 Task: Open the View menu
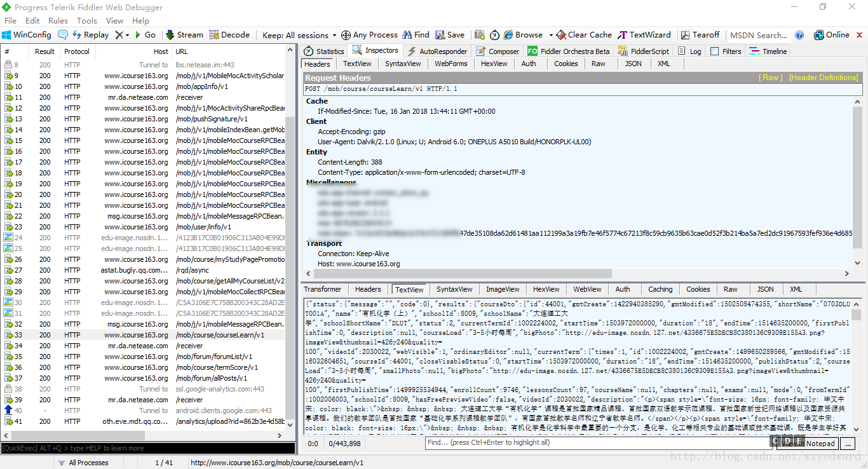pos(114,20)
